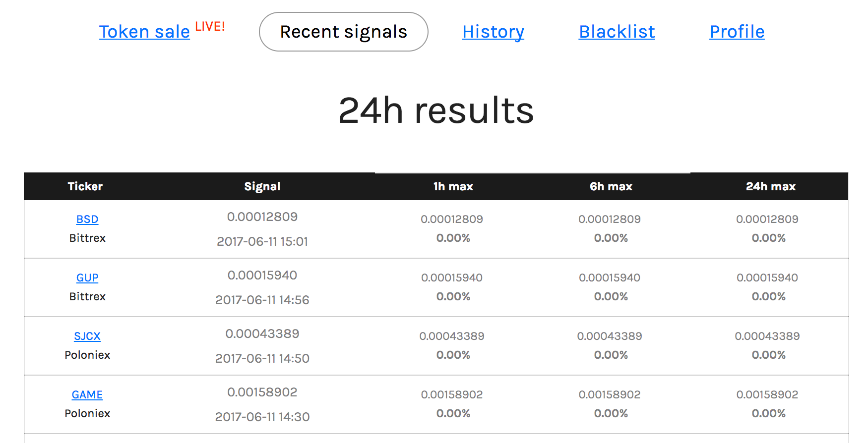868x443 pixels.
Task: Open the GAME ticker link
Action: point(87,394)
